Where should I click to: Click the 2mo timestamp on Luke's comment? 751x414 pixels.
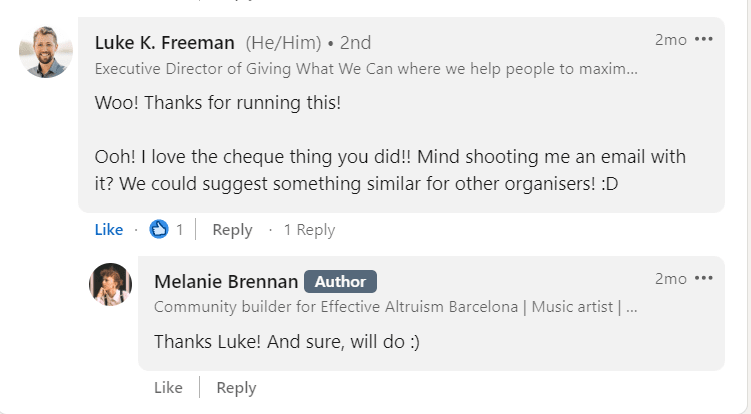click(x=670, y=40)
